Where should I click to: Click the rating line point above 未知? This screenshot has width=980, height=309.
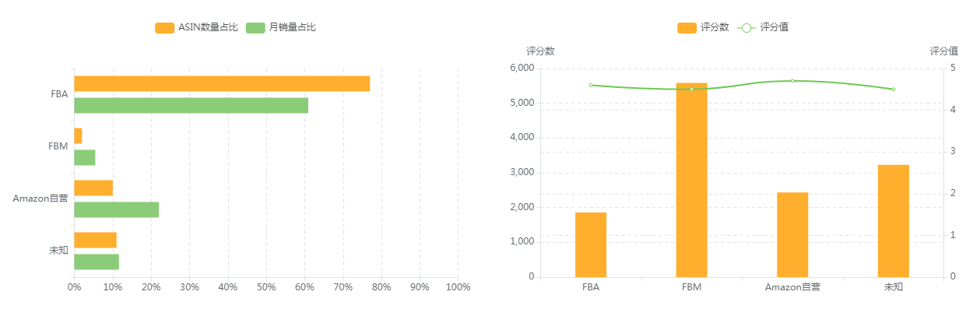pos(893,90)
